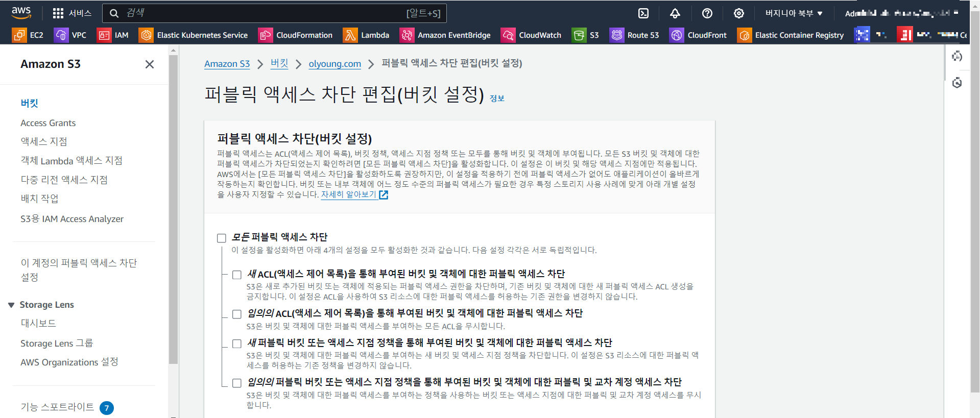Check 임의의 퍼블릭 버킷 정책 차단 checkbox
This screenshot has height=418, width=980.
(237, 383)
